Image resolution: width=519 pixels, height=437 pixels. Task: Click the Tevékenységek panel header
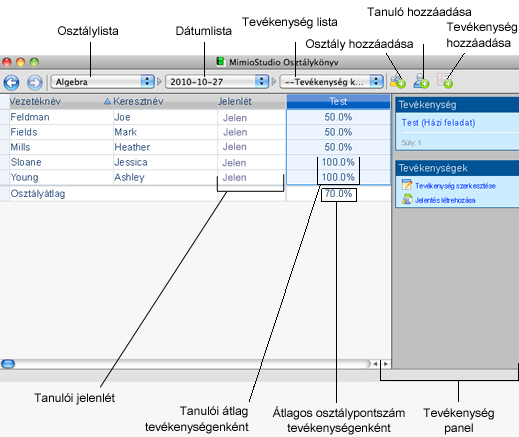click(457, 168)
